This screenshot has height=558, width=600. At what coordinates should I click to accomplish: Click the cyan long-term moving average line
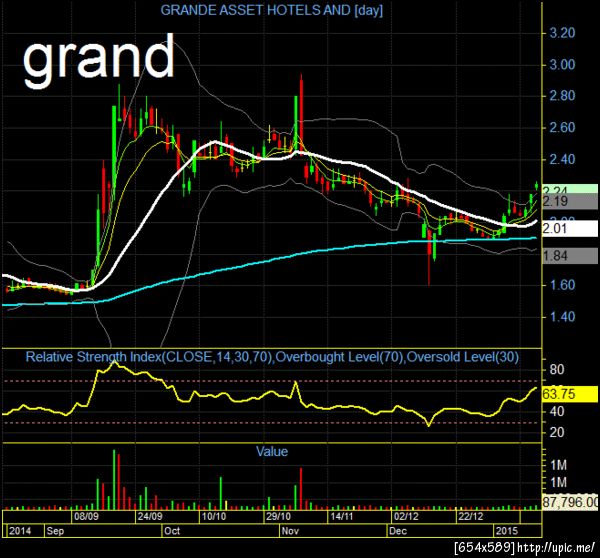(x=268, y=261)
